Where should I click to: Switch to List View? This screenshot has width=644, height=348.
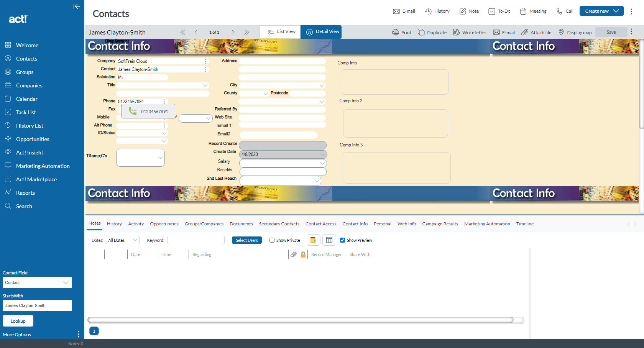click(281, 32)
